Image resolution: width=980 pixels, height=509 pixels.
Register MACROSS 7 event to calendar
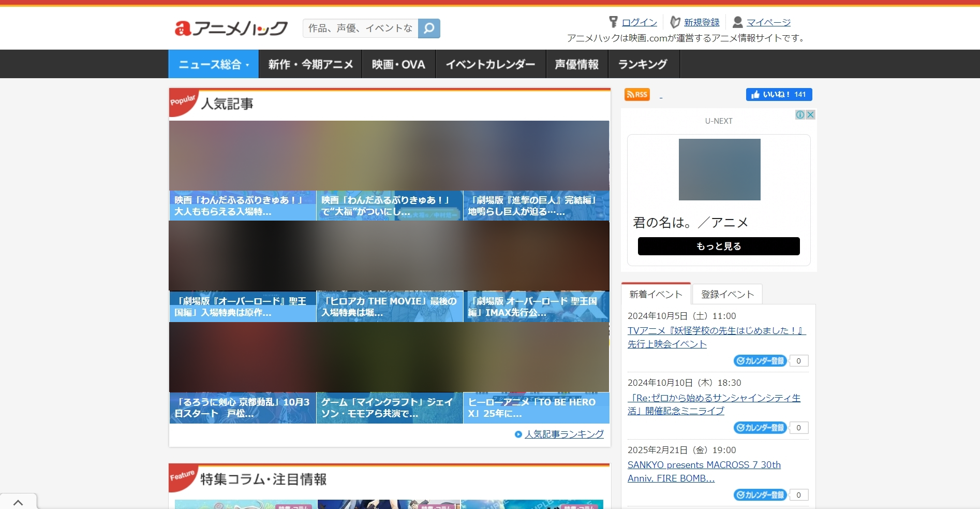coord(760,495)
